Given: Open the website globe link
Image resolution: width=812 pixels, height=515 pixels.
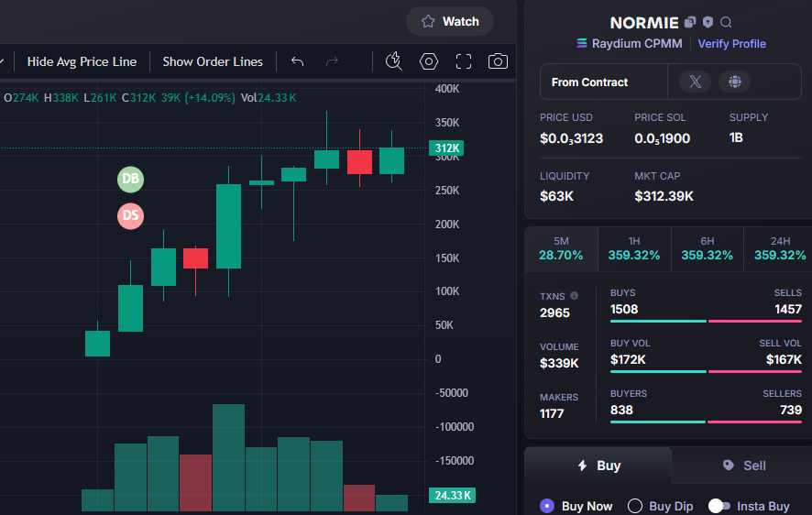Looking at the screenshot, I should [734, 82].
